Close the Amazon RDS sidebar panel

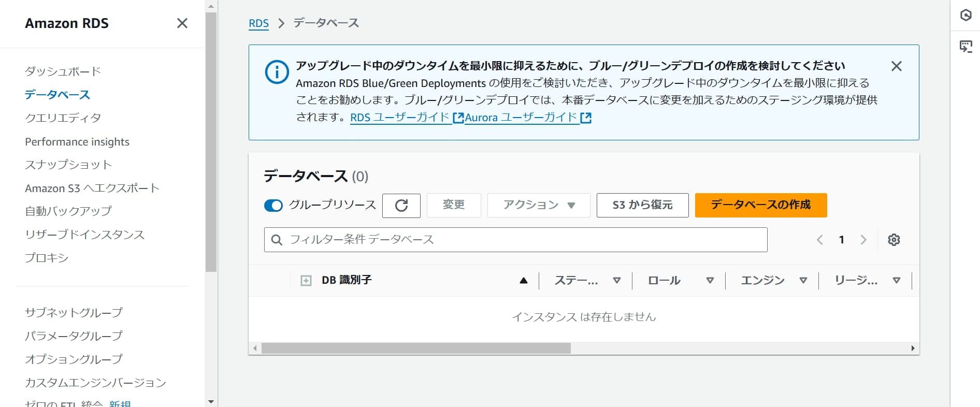tap(182, 23)
